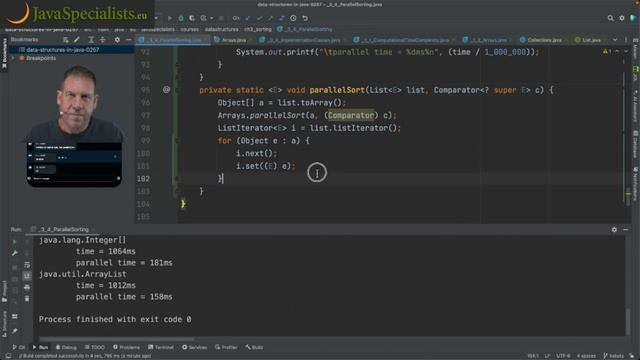Click the Print icon in the Run console toolbar
Image resolution: width=640 pixels, height=360 pixels.
[x=27, y=287]
